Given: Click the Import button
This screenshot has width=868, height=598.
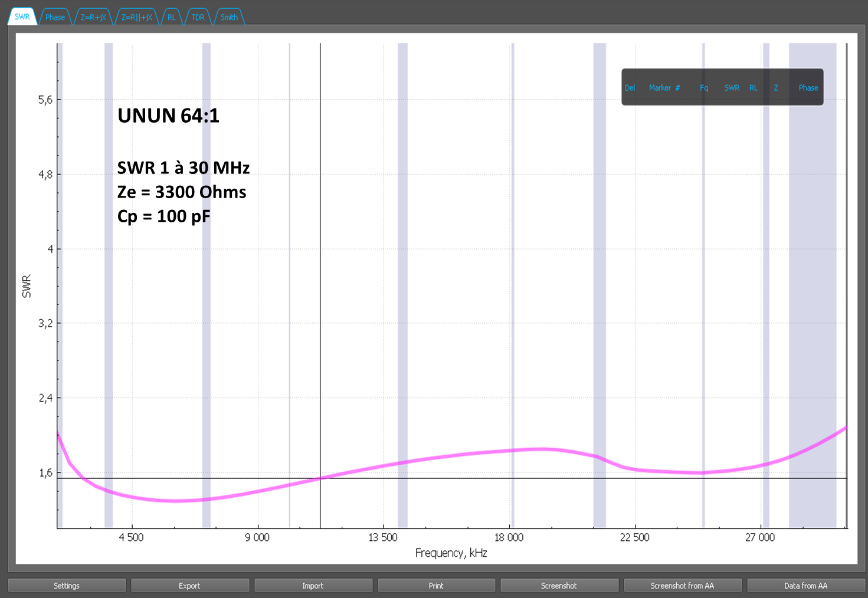Looking at the screenshot, I should coord(313,586).
